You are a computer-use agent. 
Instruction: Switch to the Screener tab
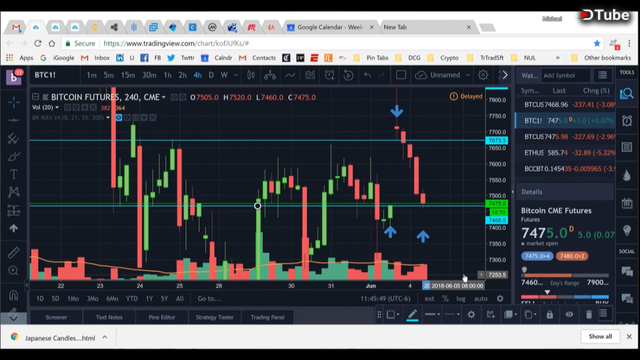point(56,317)
